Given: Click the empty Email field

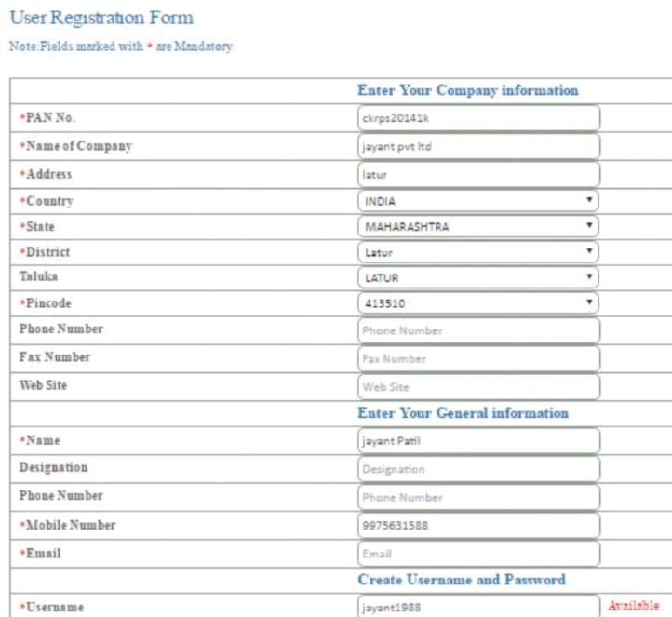Looking at the screenshot, I should coord(478,553).
